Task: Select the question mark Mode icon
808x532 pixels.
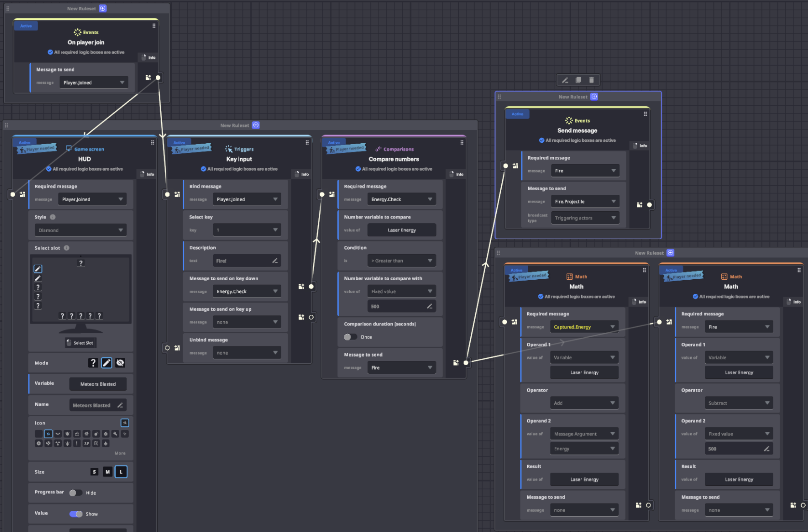Action: [x=93, y=363]
